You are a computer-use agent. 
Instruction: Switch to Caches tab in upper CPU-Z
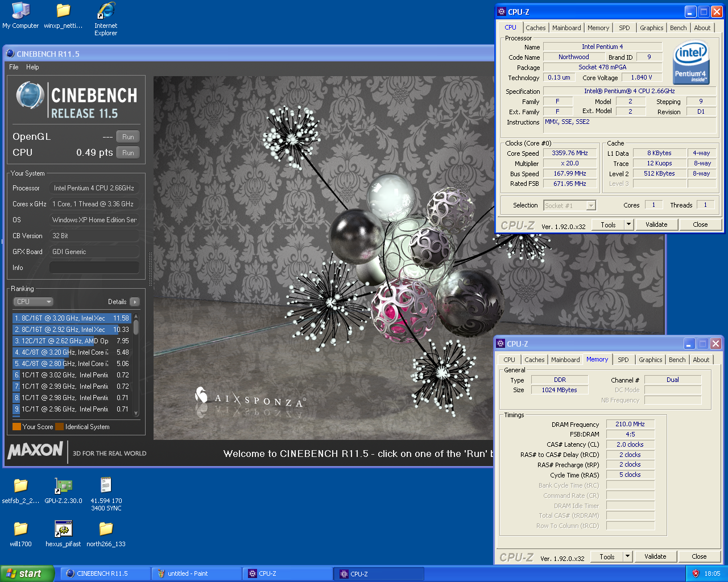tap(535, 28)
